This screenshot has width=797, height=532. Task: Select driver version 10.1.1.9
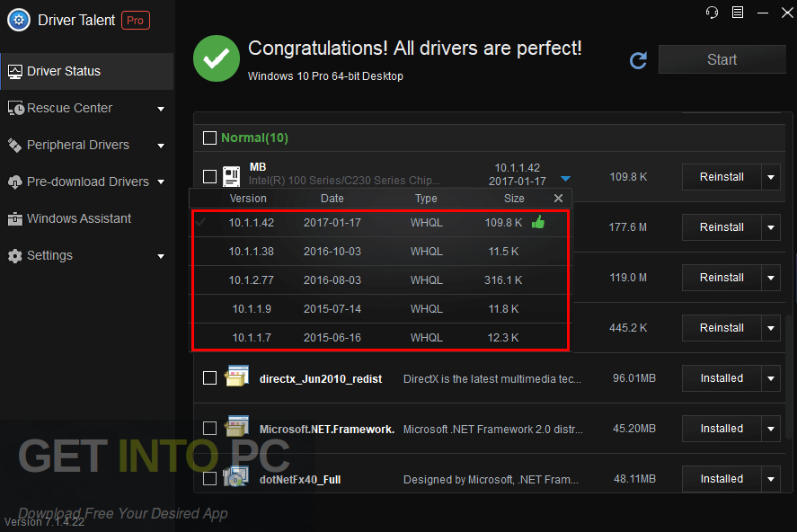coord(380,309)
